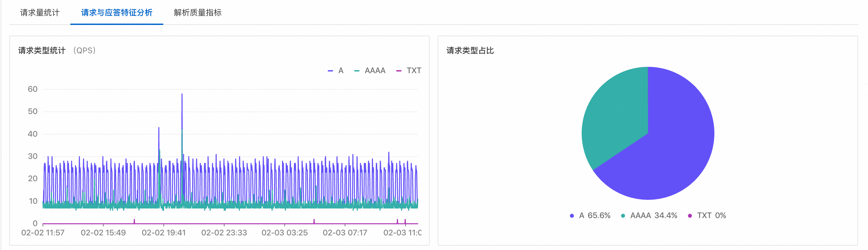Select the 请求与应答特征分析 tab
This screenshot has width=868, height=250.
tap(116, 13)
